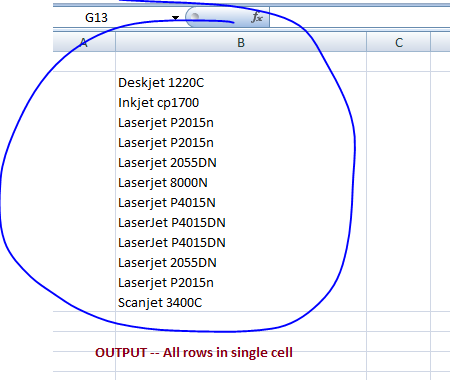Screen dimensions: 450x380
Task: Select column B header
Action: click(x=241, y=42)
